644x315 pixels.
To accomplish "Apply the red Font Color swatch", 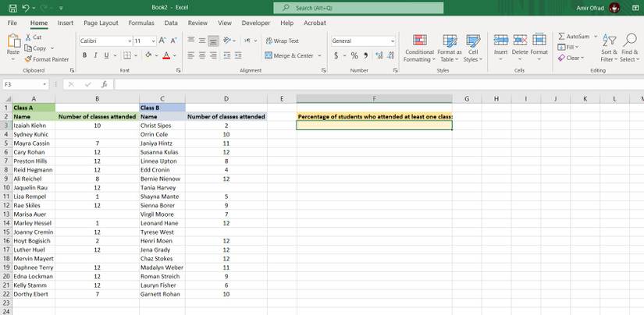I will click(164, 55).
